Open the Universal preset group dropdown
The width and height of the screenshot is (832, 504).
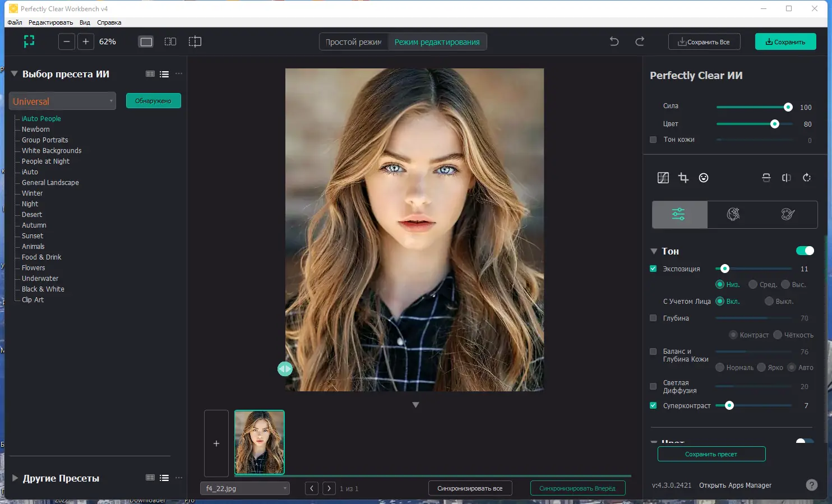click(63, 101)
